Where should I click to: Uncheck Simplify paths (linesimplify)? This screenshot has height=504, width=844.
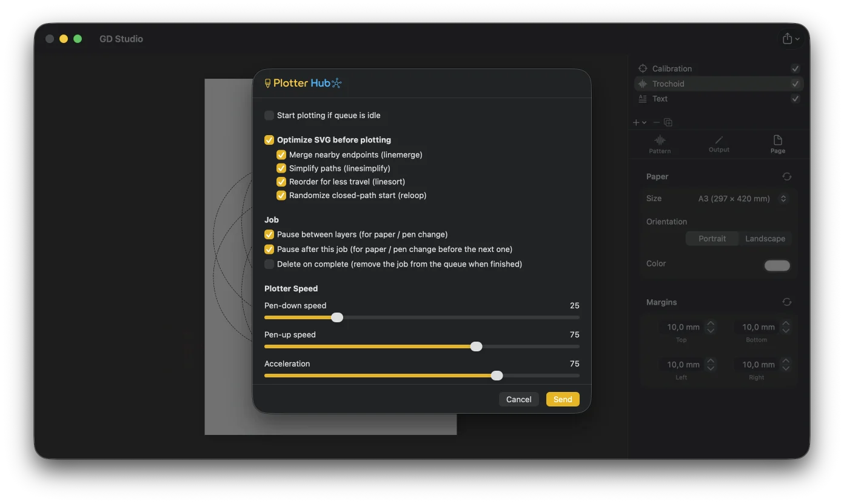coord(281,168)
